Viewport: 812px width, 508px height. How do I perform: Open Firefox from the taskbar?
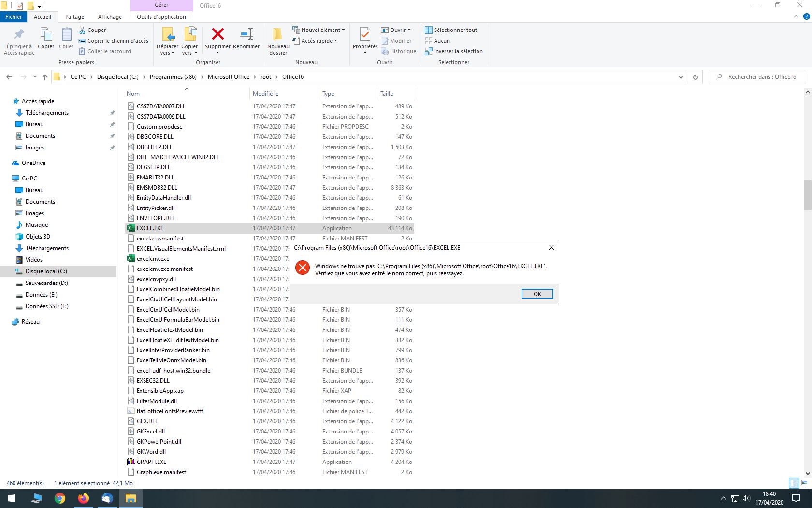click(x=84, y=498)
